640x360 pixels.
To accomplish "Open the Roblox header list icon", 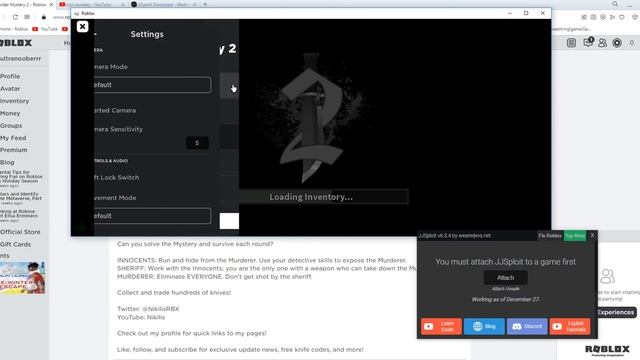I will 571,42.
